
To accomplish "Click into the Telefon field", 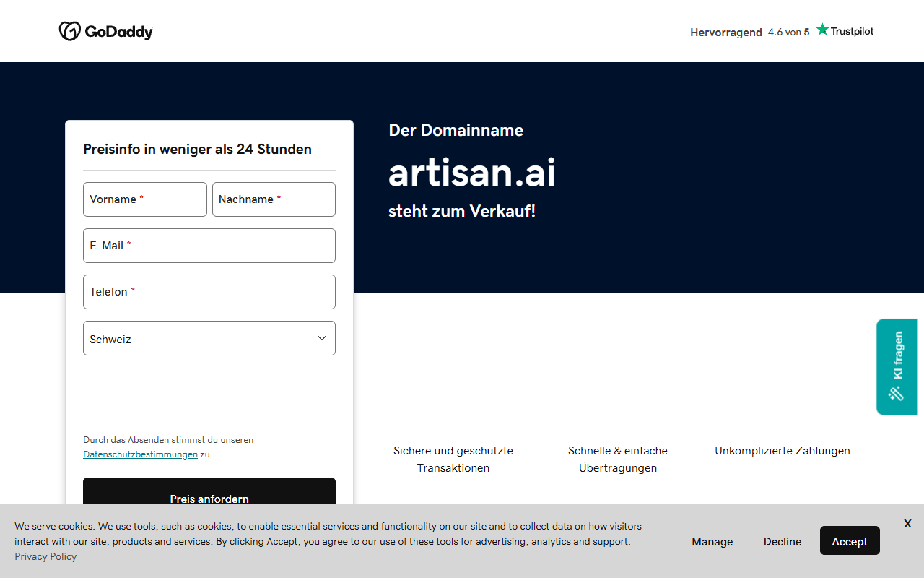I will pos(209,292).
